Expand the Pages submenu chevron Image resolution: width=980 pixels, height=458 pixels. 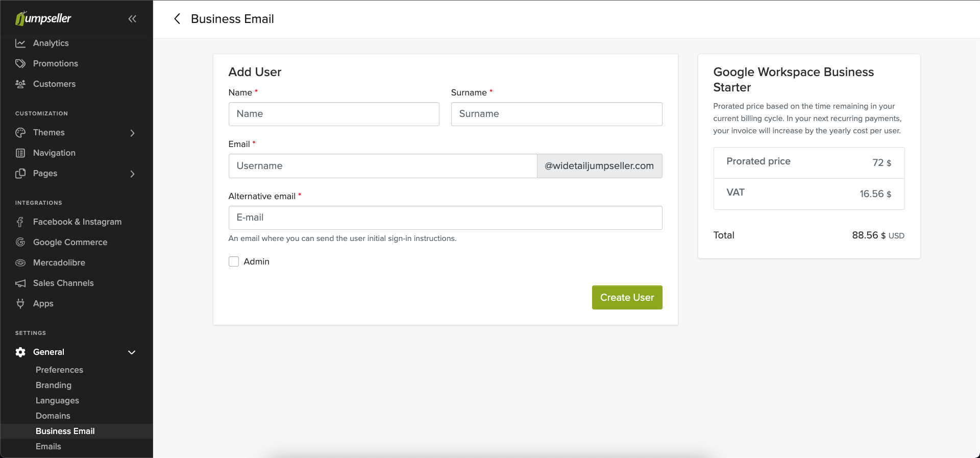pos(132,174)
